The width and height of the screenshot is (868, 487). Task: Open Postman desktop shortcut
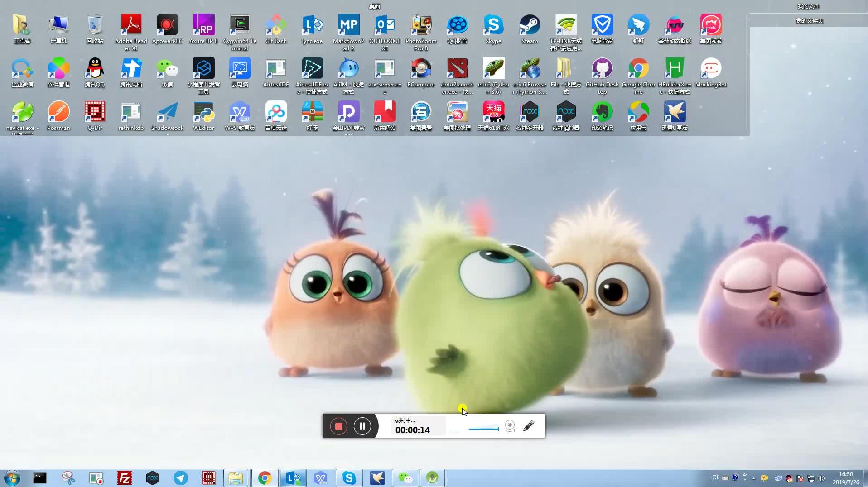click(x=58, y=116)
